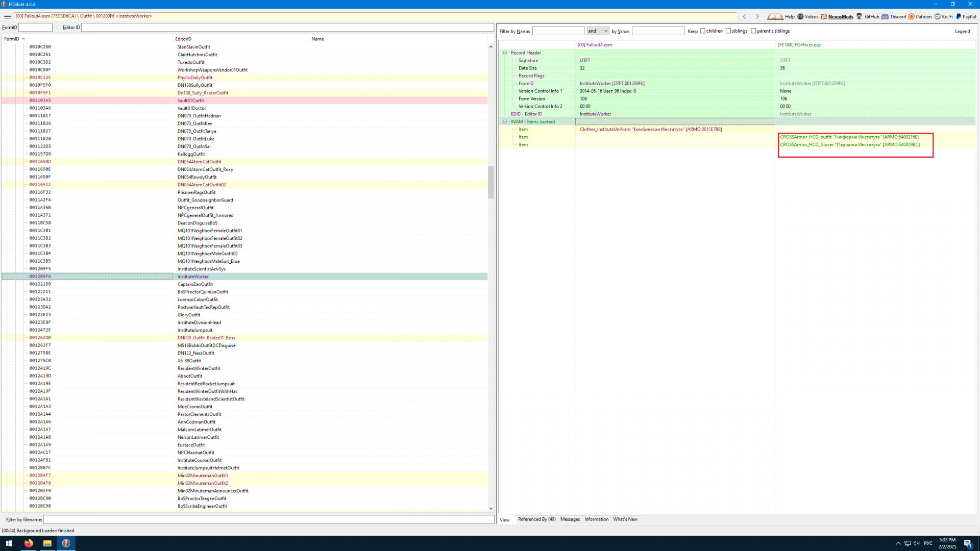
Task: Enable the Keep children checkbox
Action: tap(703, 31)
